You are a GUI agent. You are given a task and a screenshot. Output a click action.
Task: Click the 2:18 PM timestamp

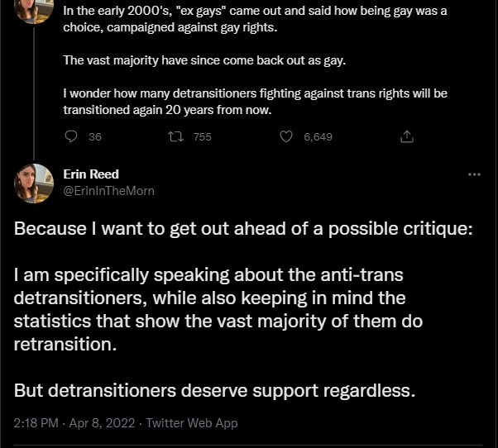pos(36,422)
